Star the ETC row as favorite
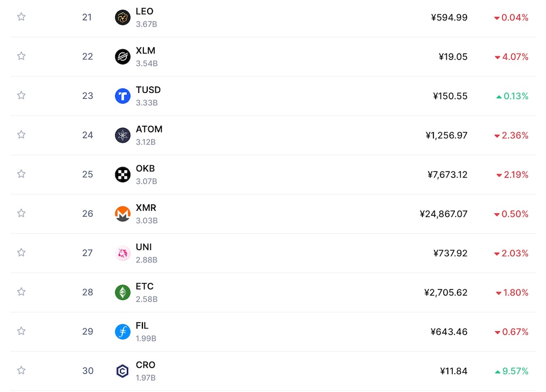The width and height of the screenshot is (546, 392). coord(21,291)
